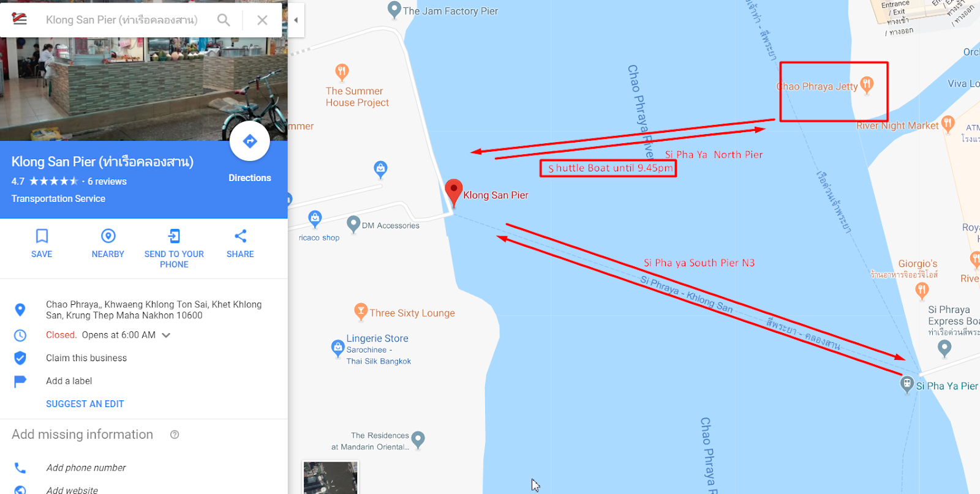Save Klong San Pier to list
This screenshot has width=980, height=494.
pos(42,243)
